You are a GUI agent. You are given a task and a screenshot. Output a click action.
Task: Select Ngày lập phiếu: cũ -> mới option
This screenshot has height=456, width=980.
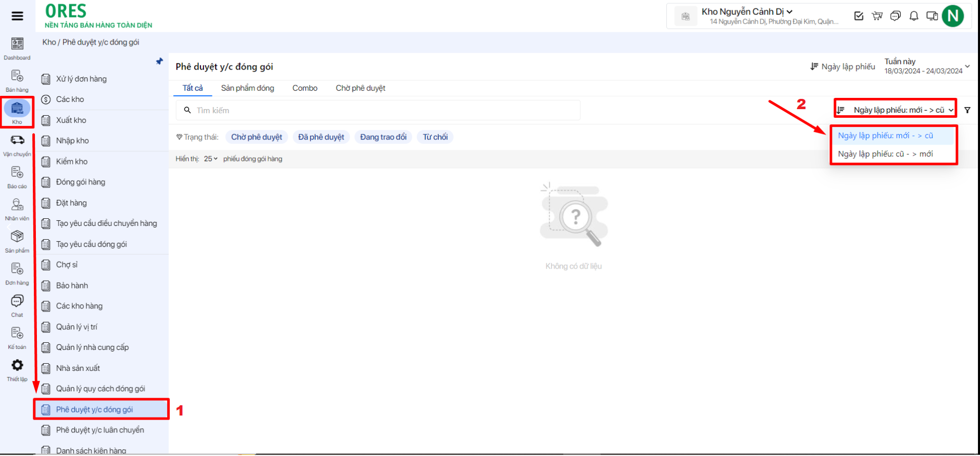[x=885, y=154]
